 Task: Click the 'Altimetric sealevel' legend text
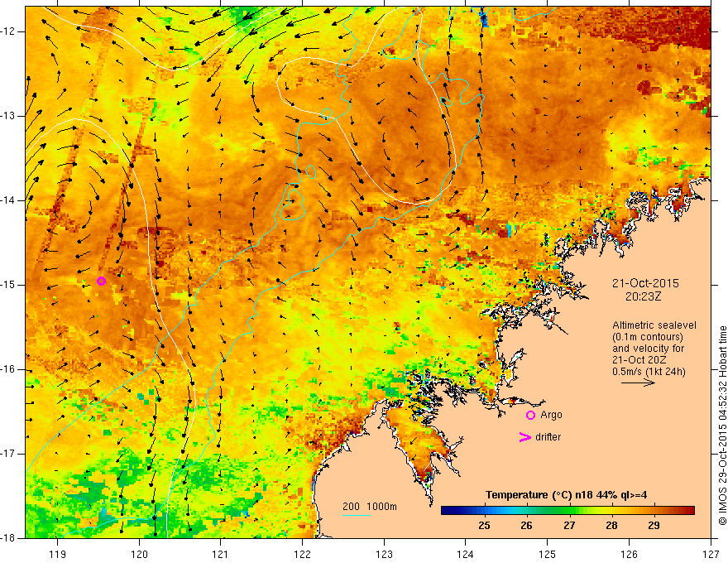click(654, 325)
